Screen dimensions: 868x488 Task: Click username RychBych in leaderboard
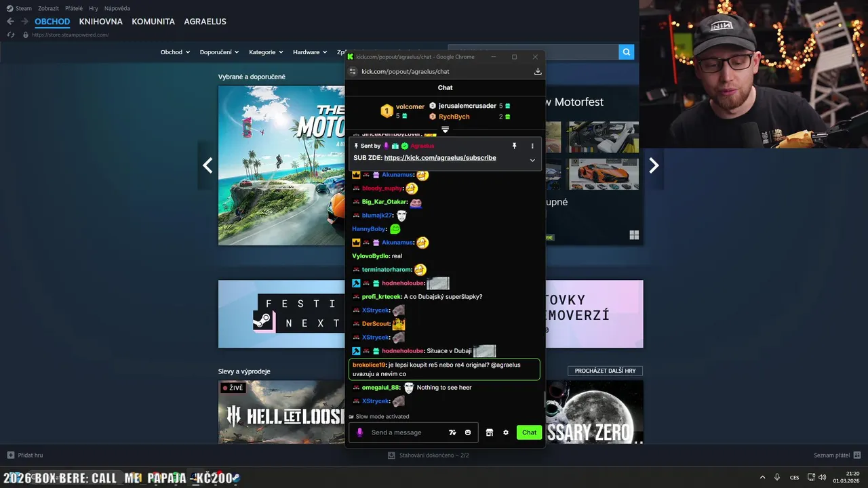pyautogui.click(x=454, y=117)
